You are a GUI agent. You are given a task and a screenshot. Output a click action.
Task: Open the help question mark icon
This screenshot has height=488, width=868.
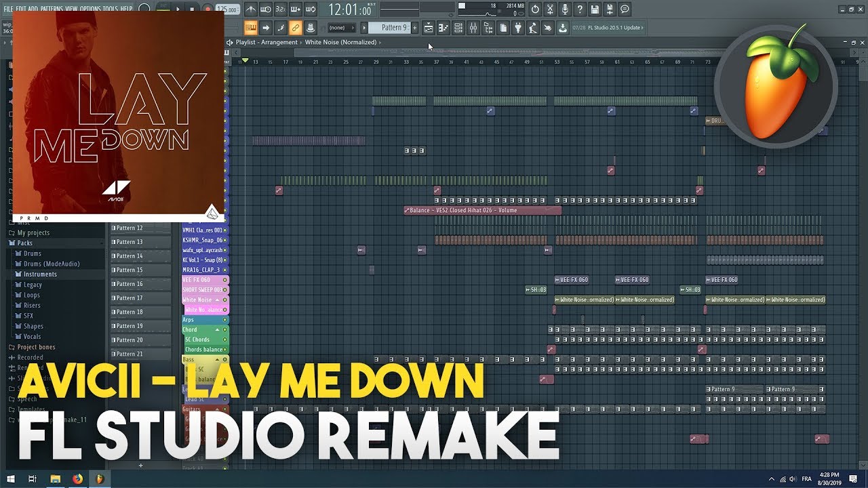(580, 9)
